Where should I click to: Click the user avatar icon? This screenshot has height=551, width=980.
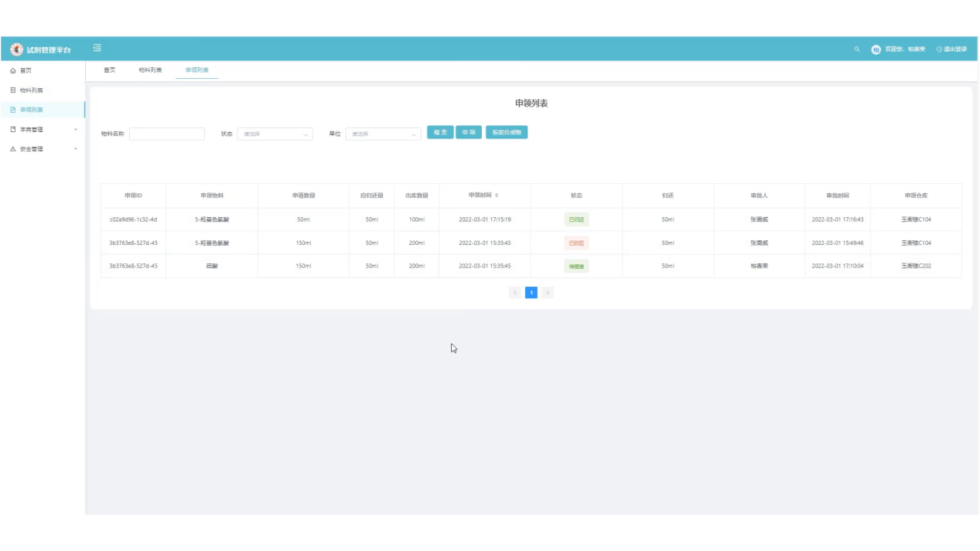(876, 49)
